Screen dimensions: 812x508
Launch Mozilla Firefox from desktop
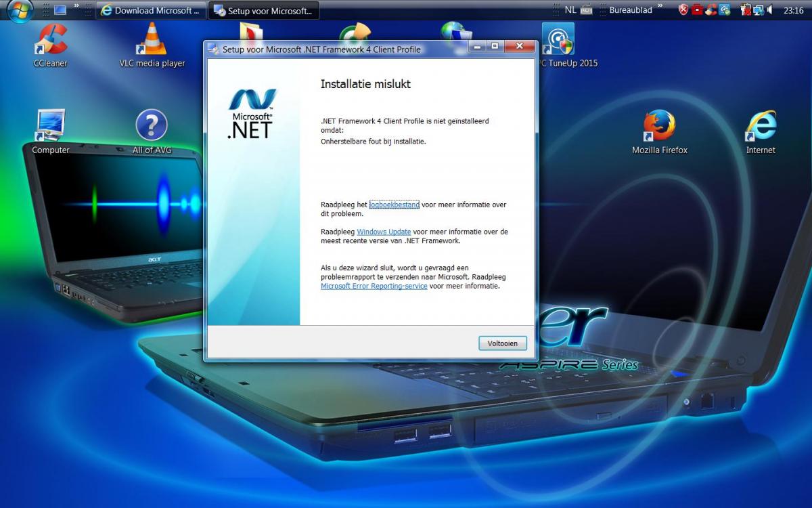(x=659, y=132)
